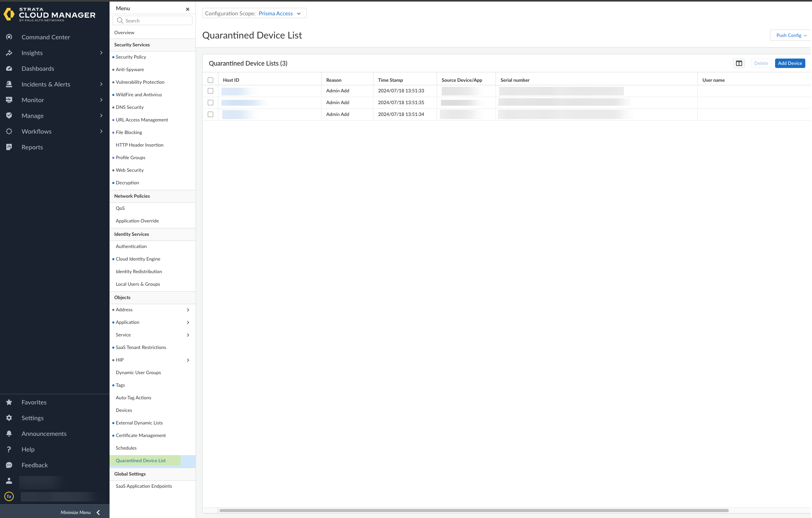Click the Incidents & Alerts bell icon
Screen dimensions: 812x518
click(x=9, y=84)
